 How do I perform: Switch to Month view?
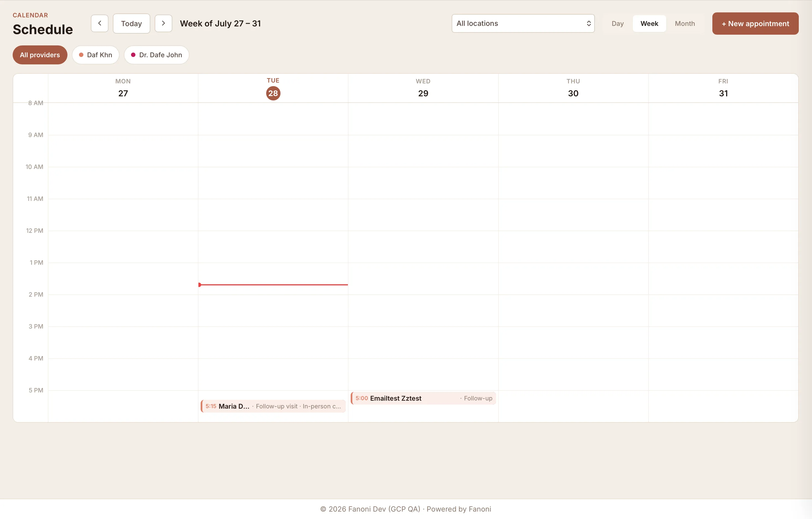point(685,24)
